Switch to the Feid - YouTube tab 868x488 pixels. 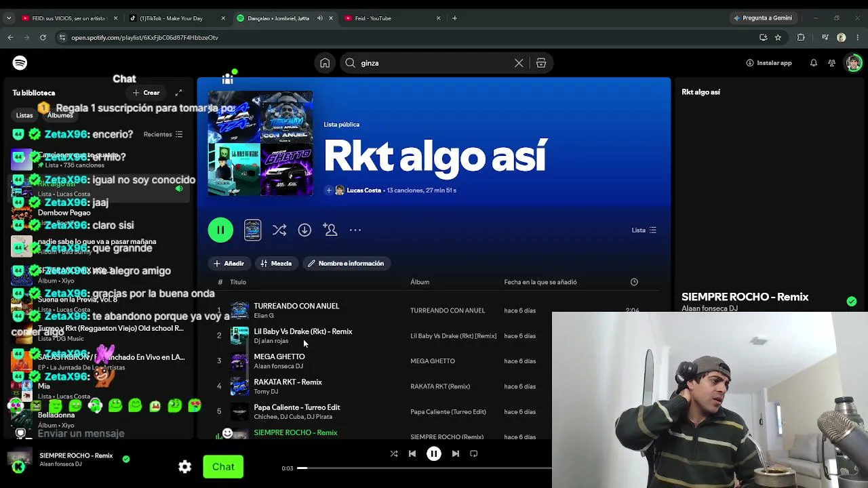(x=393, y=18)
